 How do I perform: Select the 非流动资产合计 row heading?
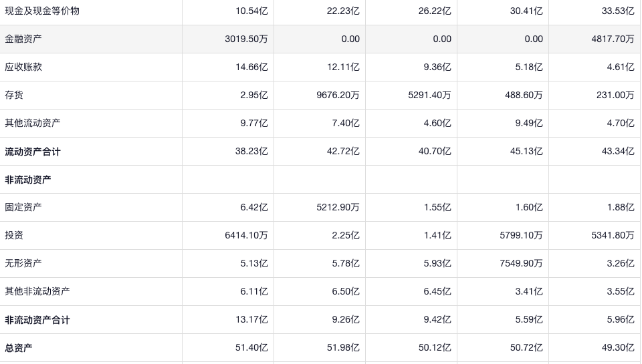point(37,320)
